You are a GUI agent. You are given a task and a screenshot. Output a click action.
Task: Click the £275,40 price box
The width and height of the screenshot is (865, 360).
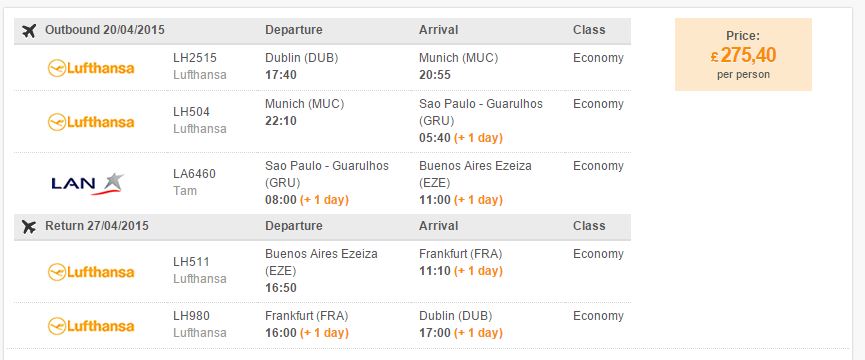[743, 55]
